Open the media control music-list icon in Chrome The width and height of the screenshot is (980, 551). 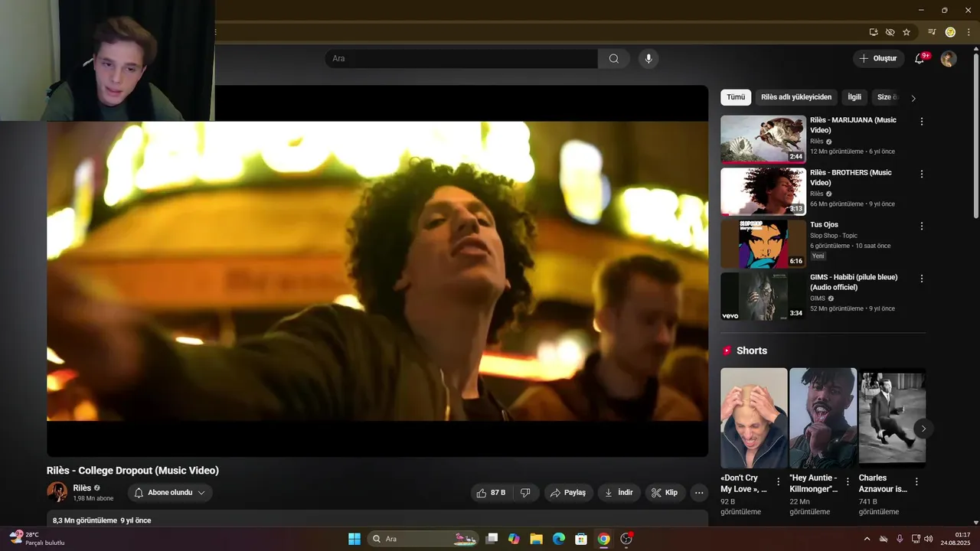pos(932,32)
